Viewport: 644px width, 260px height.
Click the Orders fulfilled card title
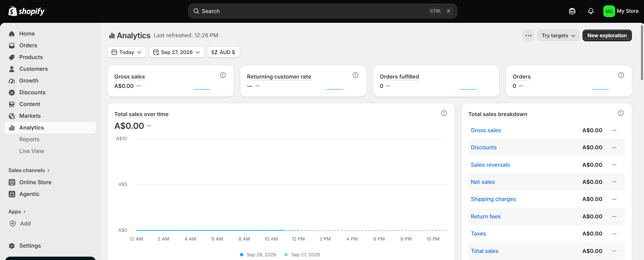coord(399,76)
